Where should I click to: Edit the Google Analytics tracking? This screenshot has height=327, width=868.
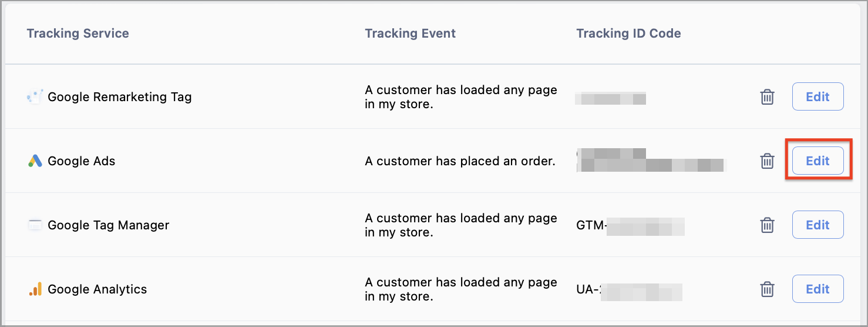tap(817, 289)
